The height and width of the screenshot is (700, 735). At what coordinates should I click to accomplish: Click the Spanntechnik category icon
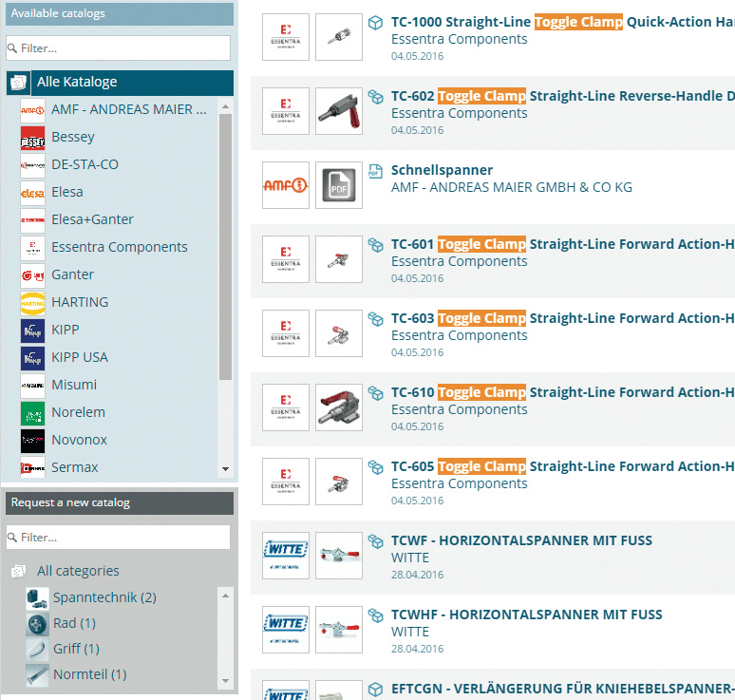tap(37, 598)
